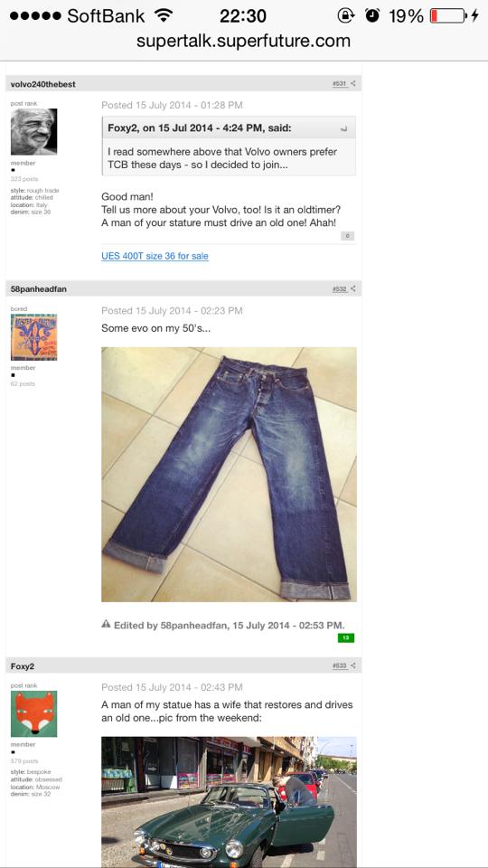Image resolution: width=488 pixels, height=868 pixels.
Task: Open volvo240thebest's avatar picture
Action: pyautogui.click(x=33, y=132)
